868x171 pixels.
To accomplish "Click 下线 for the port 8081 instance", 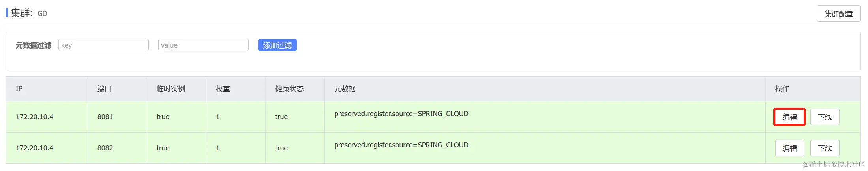I will coord(825,117).
